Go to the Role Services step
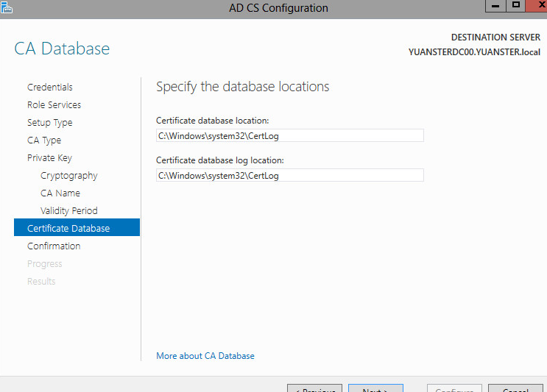 click(54, 105)
